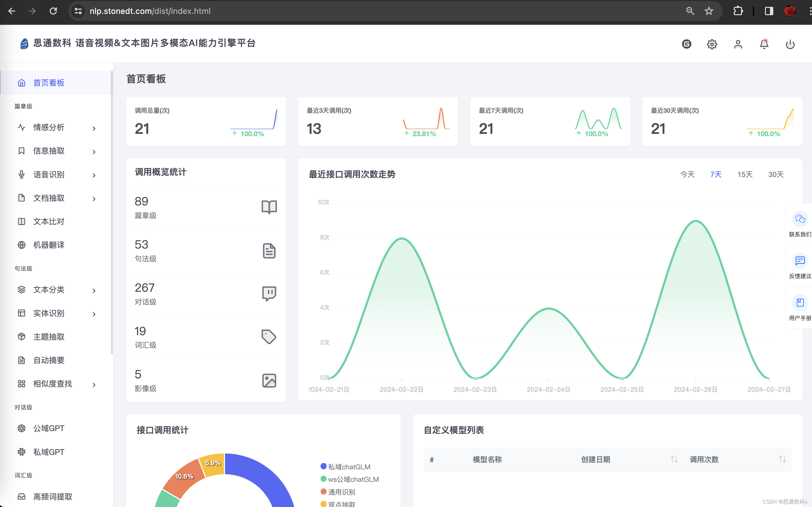Screen dimensions: 812x507
Task: Click the 语音识别 microphone icon
Action: pyautogui.click(x=21, y=174)
